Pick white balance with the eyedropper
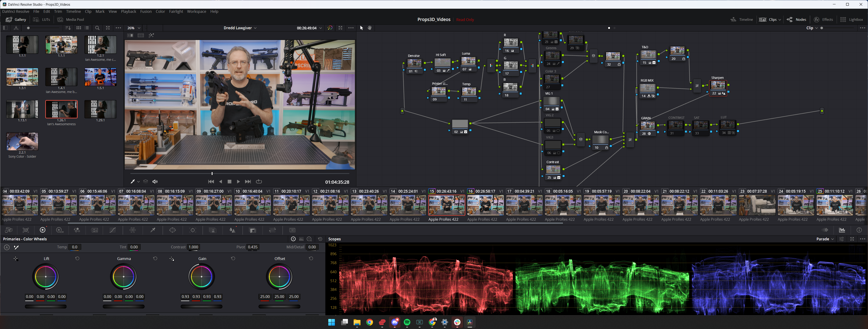This screenshot has width=868, height=329. click(x=16, y=247)
